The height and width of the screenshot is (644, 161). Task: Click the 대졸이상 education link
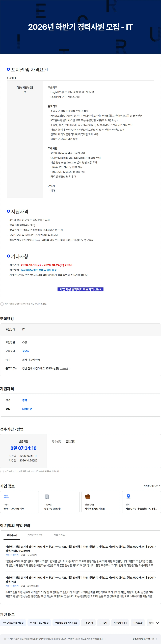point(27,409)
